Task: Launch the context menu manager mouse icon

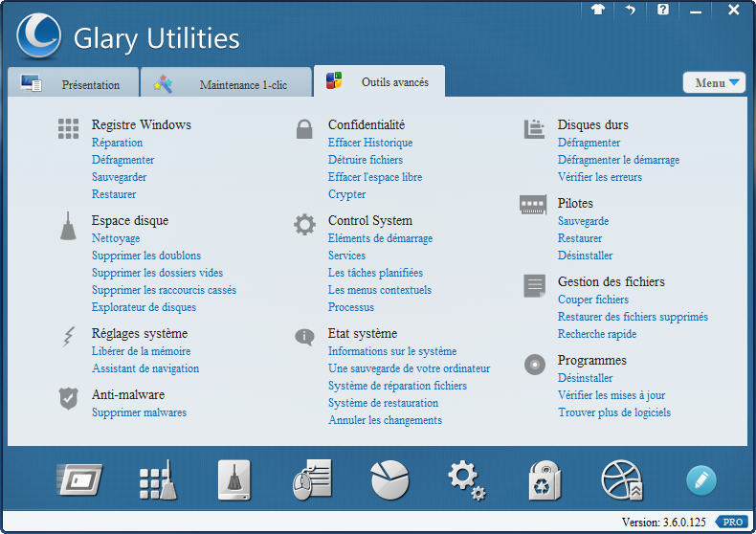Action: pos(312,479)
